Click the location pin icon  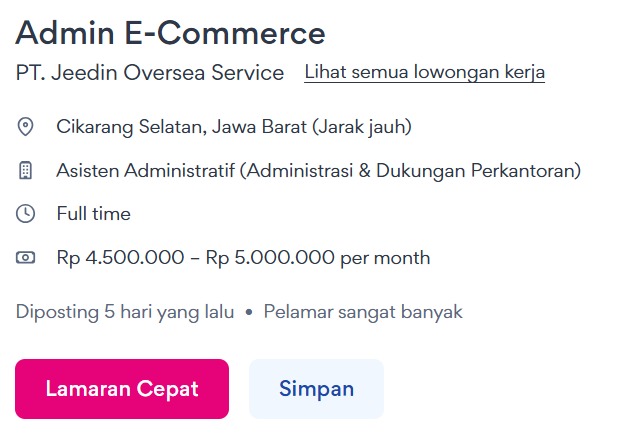26,127
